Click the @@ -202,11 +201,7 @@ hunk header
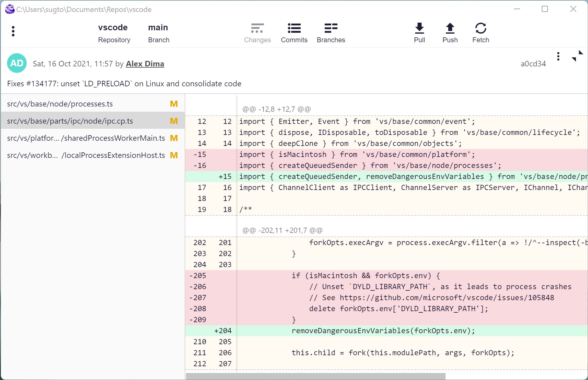This screenshot has height=380, width=588. click(282, 230)
